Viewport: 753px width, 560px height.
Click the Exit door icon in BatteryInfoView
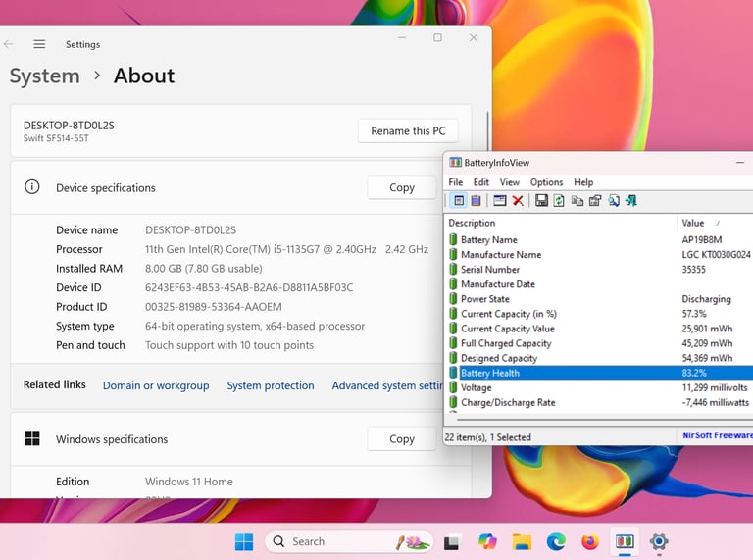pos(631,201)
